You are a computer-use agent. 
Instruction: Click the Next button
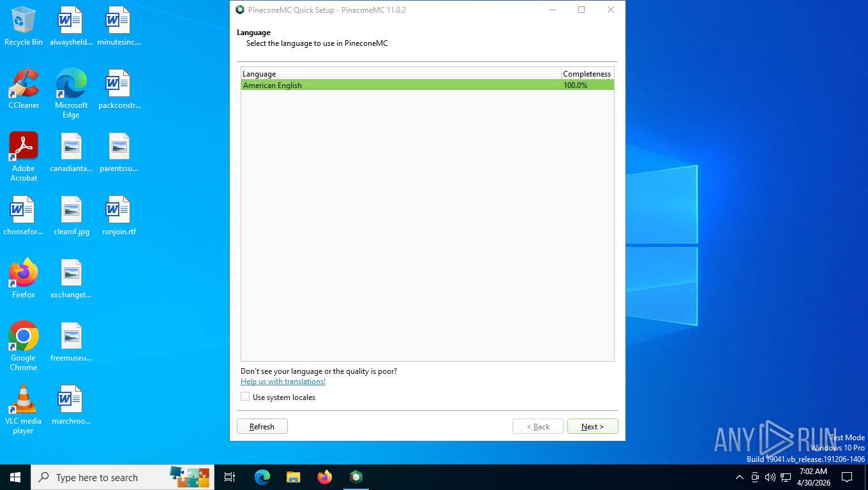[592, 426]
